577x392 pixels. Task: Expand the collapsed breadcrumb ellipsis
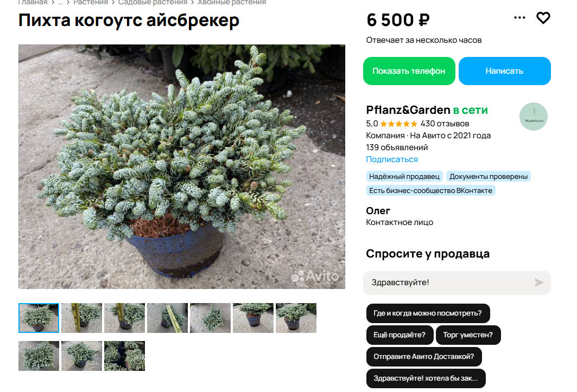pyautogui.click(x=60, y=3)
